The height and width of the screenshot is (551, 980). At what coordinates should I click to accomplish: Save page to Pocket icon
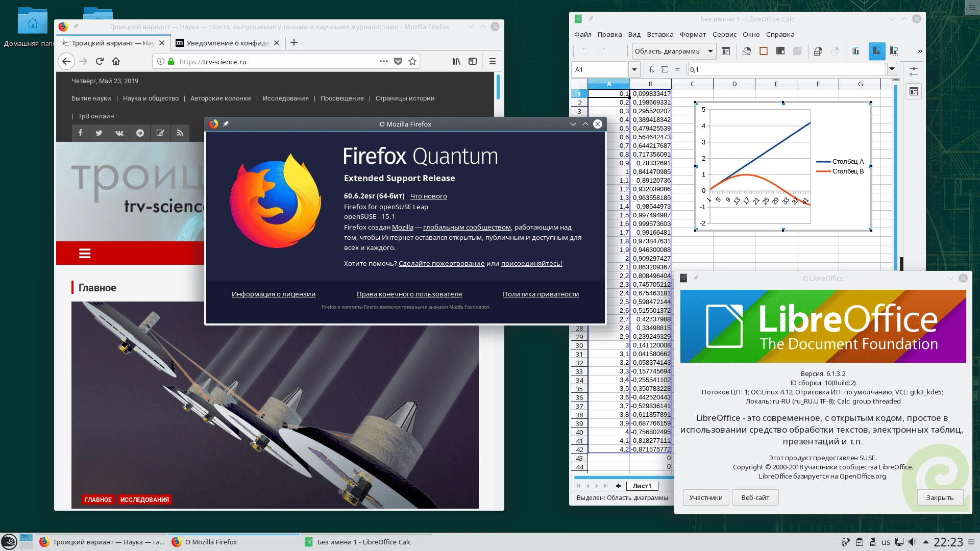click(x=398, y=61)
